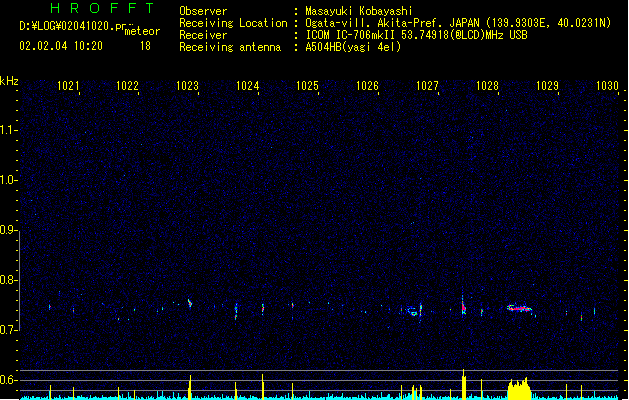
Task: Click the 1.0 kHz frequency label
Action: click(9, 180)
